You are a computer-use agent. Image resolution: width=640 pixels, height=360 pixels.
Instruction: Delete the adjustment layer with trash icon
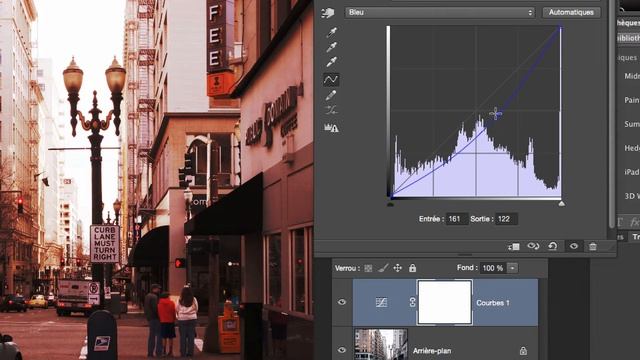pos(593,246)
